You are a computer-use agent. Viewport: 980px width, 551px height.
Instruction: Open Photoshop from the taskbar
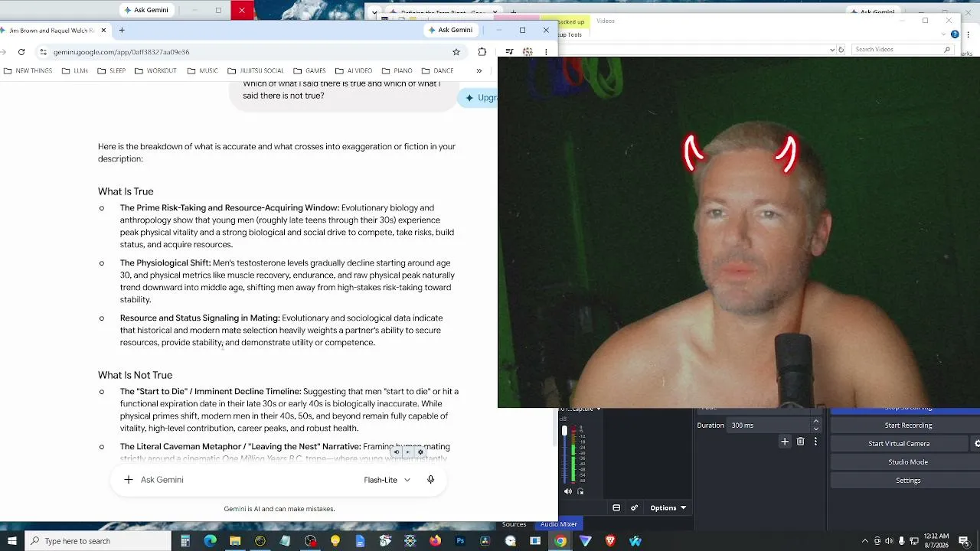coord(460,541)
